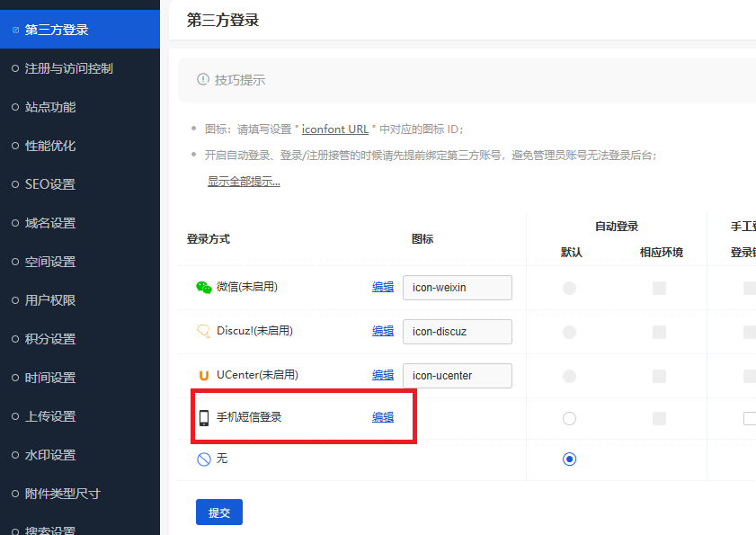Open 第三方登录 in the sidebar
Viewport: 756px width, 535px height.
(x=57, y=30)
